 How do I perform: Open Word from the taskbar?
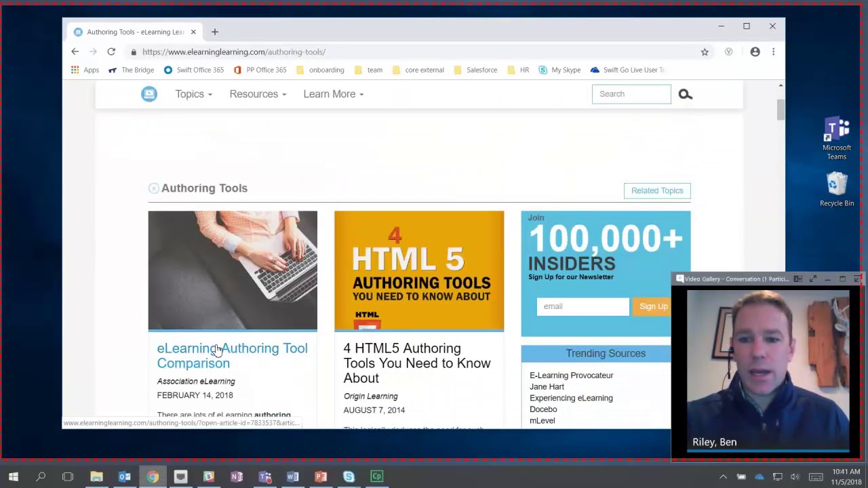click(x=293, y=476)
